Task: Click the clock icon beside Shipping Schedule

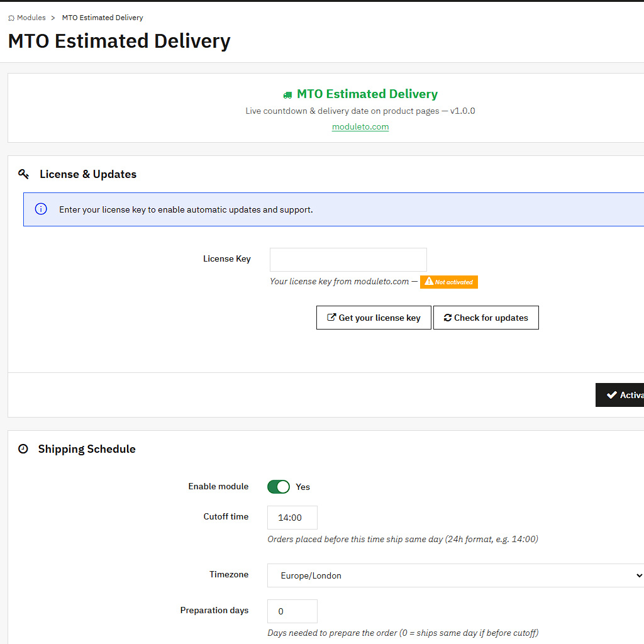Action: 23,449
